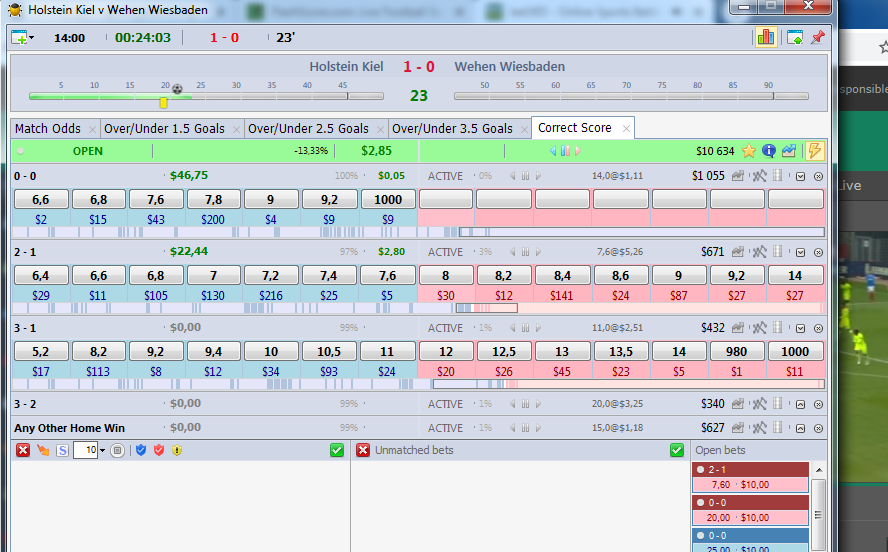The height and width of the screenshot is (552, 888).
Task: Expand the Any Other Home Win row
Action: tap(800, 429)
